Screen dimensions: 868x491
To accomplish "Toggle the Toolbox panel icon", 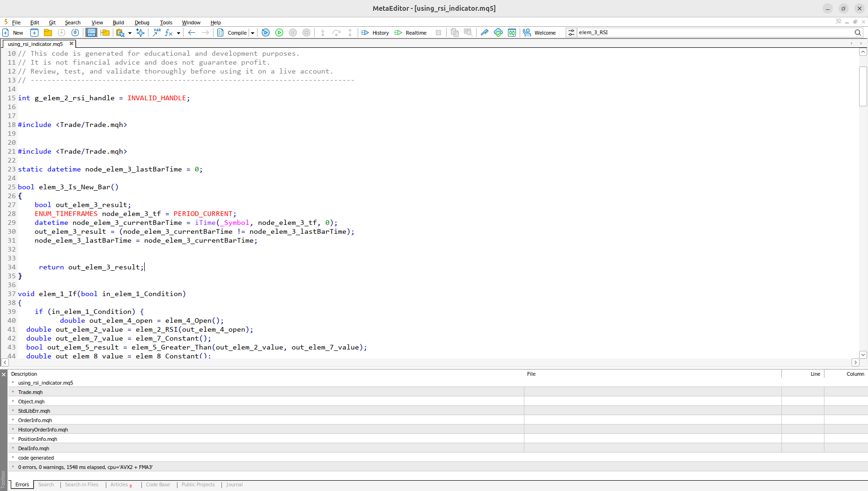I will pyautogui.click(x=91, y=32).
